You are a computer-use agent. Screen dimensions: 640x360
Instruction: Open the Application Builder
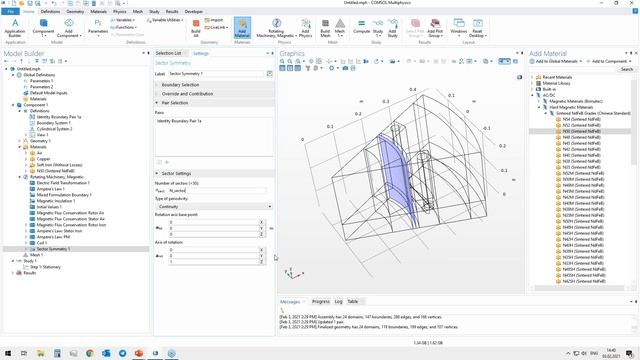point(15,28)
